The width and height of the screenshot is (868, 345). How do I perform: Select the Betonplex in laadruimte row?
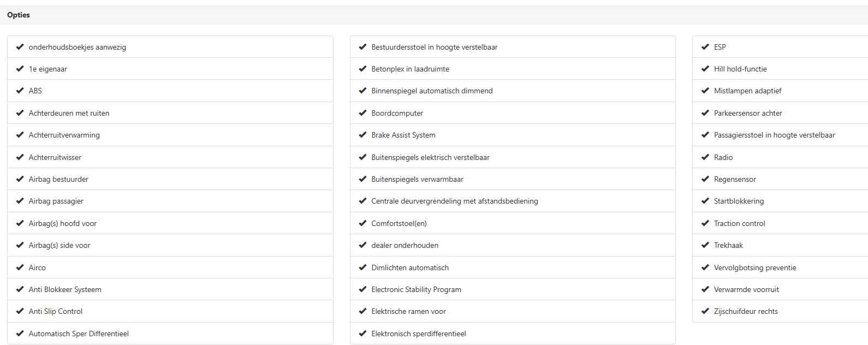(513, 69)
